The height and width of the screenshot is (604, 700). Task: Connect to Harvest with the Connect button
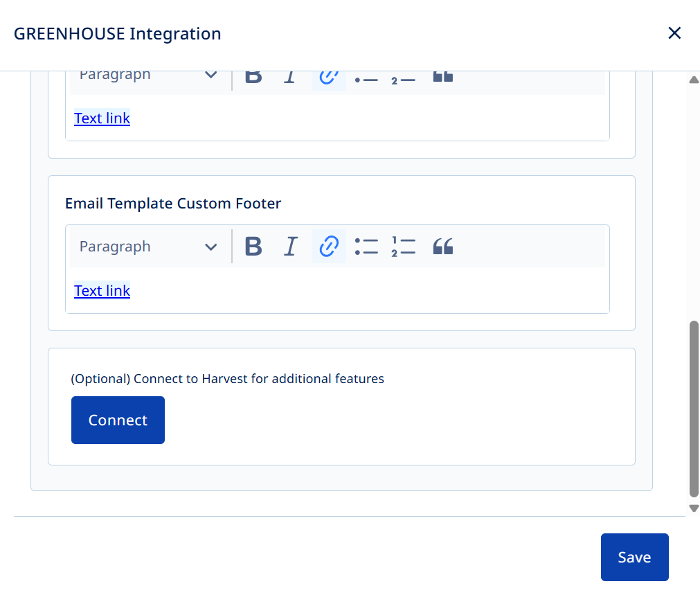118,420
